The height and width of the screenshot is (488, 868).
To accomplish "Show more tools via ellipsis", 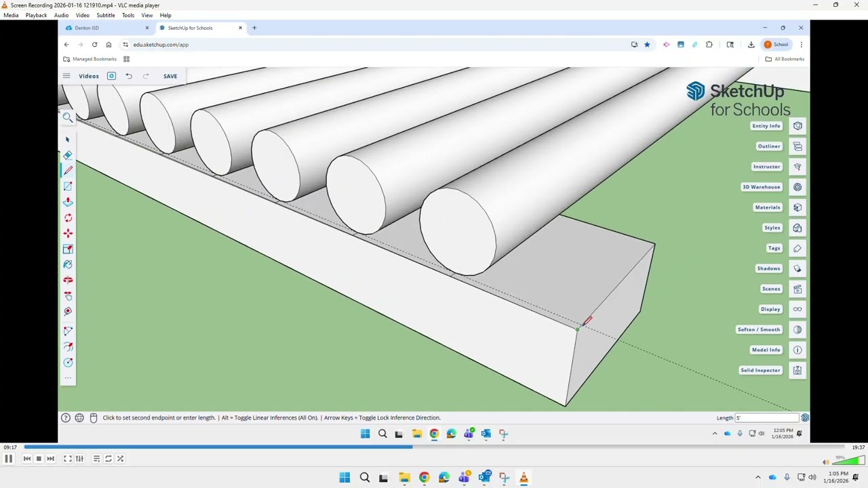I will (x=68, y=378).
